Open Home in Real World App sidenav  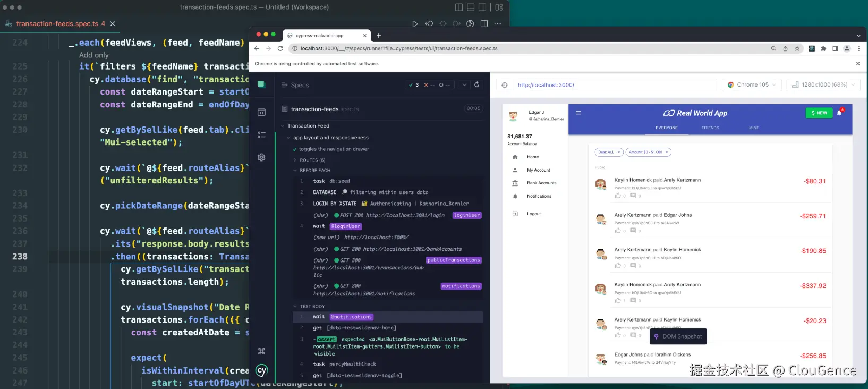533,157
